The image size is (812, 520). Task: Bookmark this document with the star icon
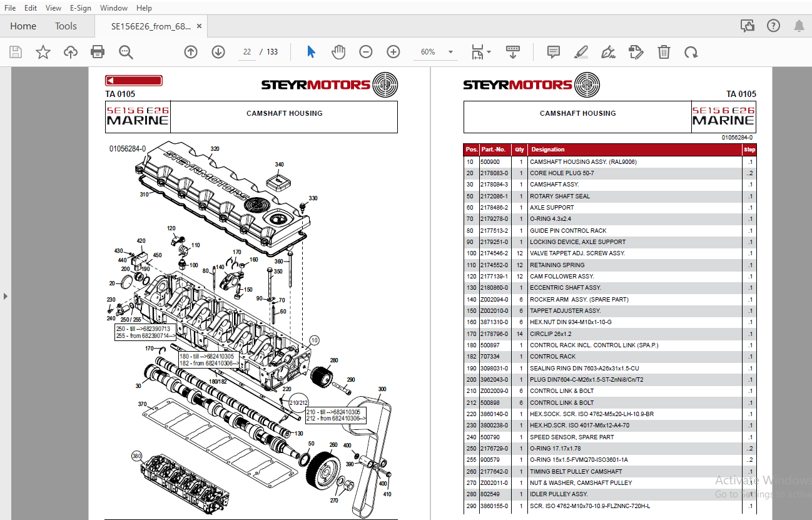[43, 52]
